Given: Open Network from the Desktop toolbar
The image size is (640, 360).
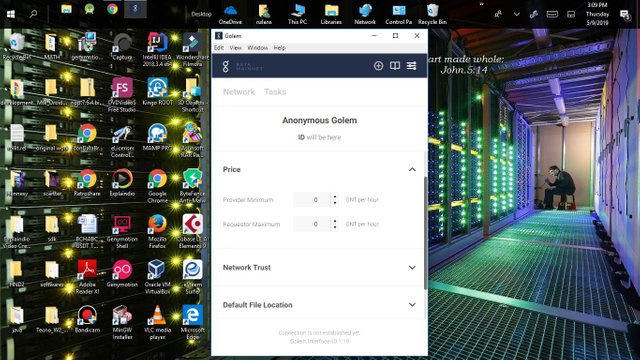Looking at the screenshot, I should (365, 14).
